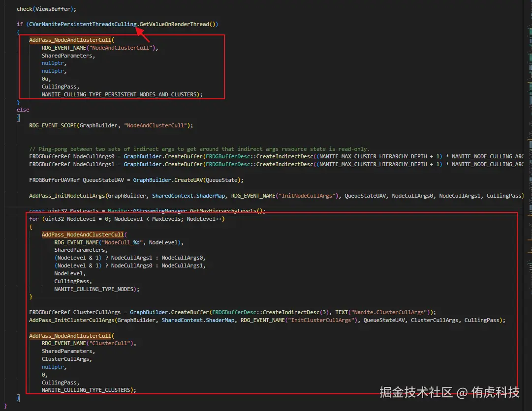Click the Ping-pong comment line
Viewport: 532px width, 411px height.
[199, 149]
